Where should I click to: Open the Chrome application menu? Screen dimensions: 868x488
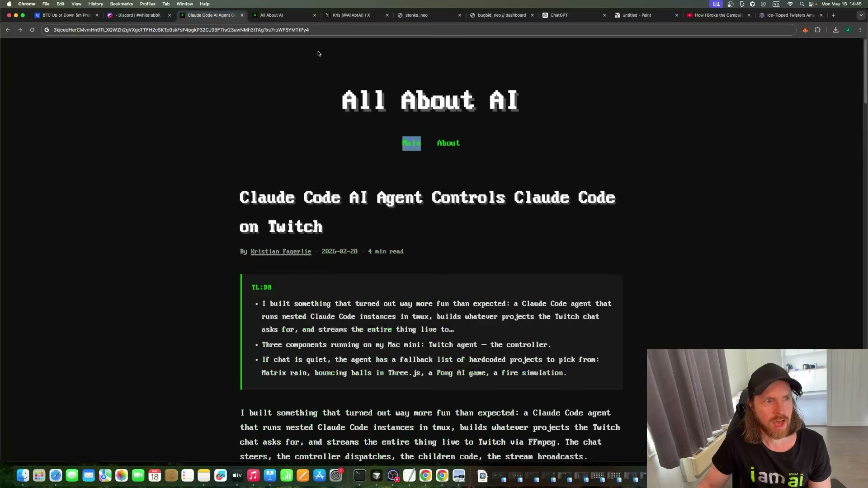(27, 4)
